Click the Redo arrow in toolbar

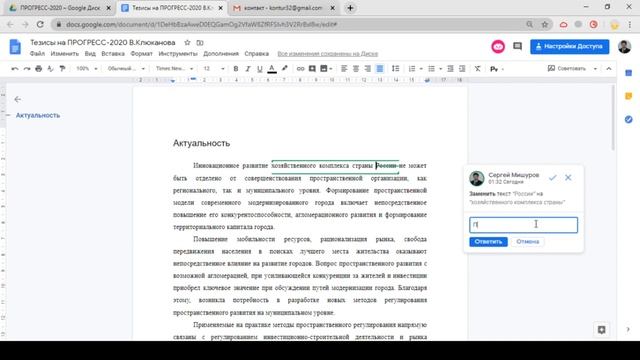coord(27,69)
